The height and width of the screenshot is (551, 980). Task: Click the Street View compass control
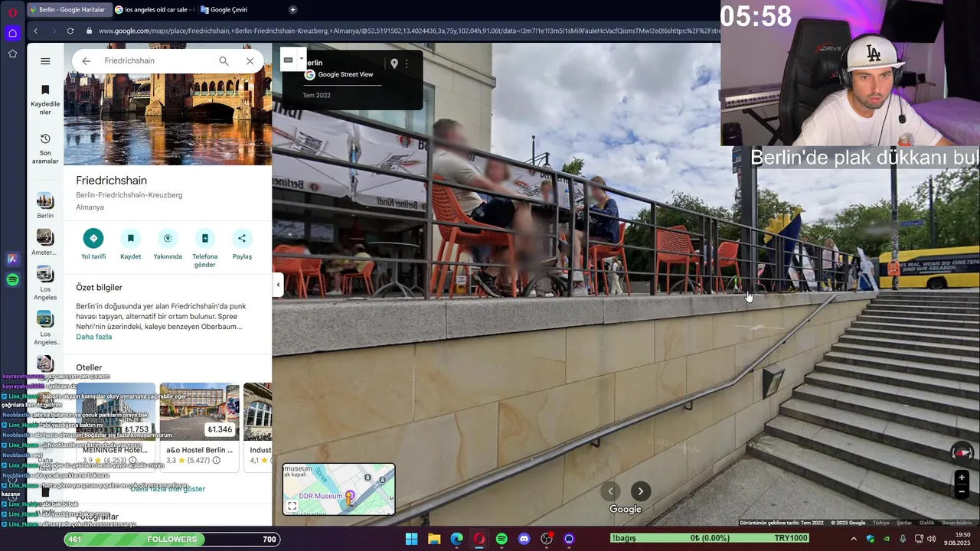(962, 452)
